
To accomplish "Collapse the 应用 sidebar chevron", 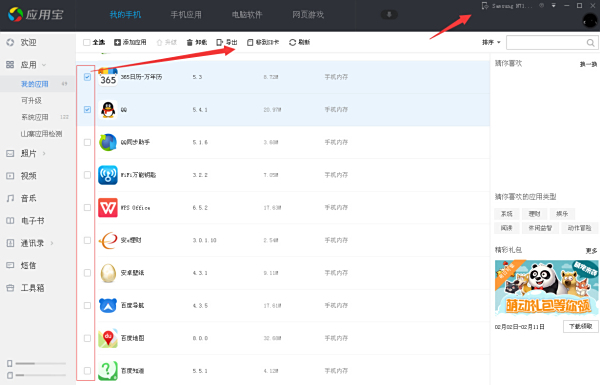I will click(44, 65).
